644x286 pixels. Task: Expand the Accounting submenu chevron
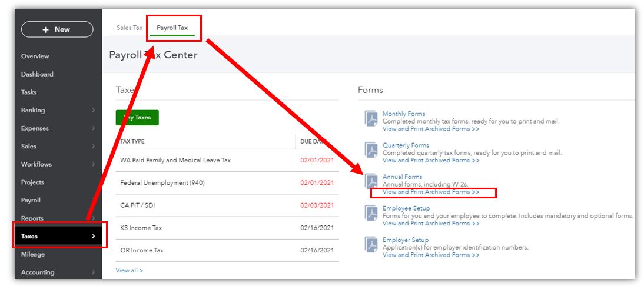pyautogui.click(x=94, y=272)
